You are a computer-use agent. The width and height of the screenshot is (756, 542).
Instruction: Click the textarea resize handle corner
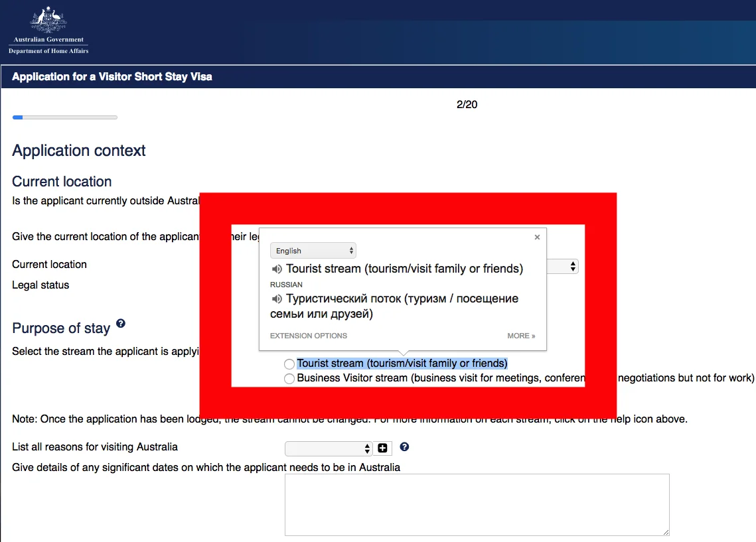[665, 531]
